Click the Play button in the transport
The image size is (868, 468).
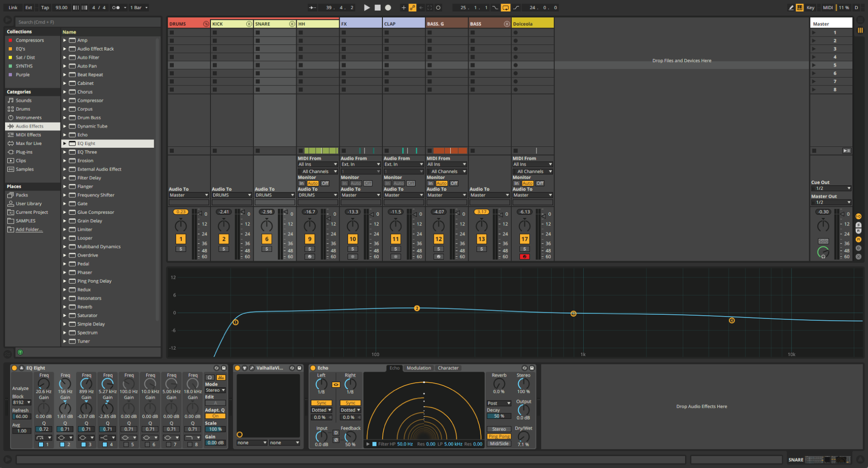point(366,7)
